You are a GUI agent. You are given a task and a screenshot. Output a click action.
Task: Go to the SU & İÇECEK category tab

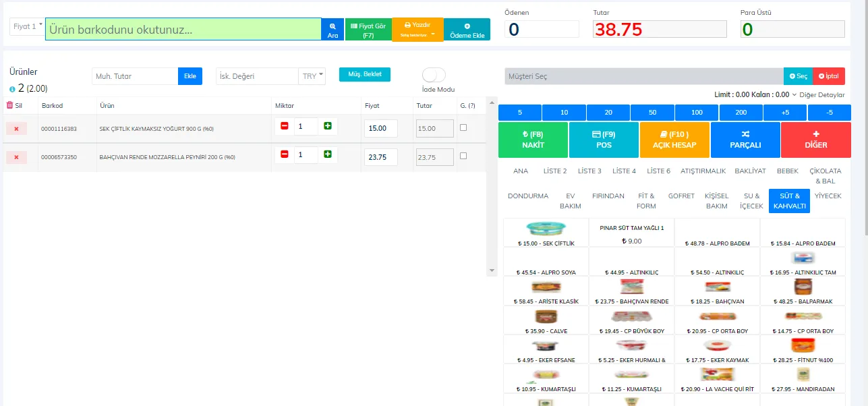tap(751, 201)
